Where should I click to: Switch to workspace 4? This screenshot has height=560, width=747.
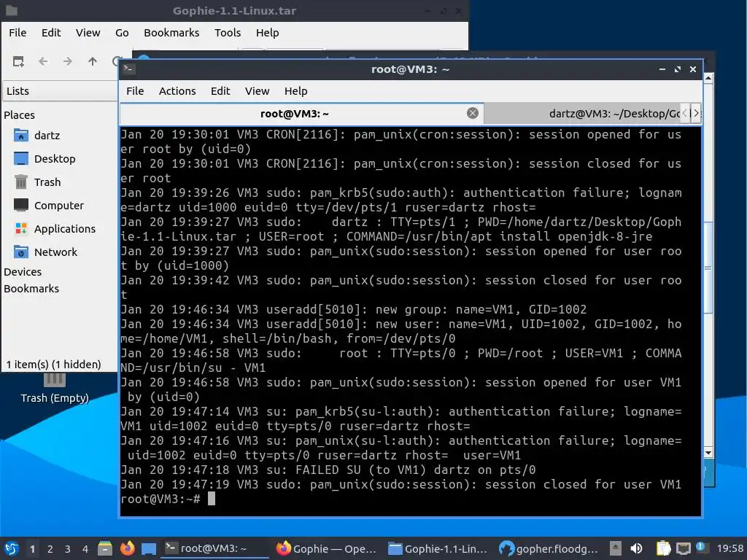click(85, 549)
